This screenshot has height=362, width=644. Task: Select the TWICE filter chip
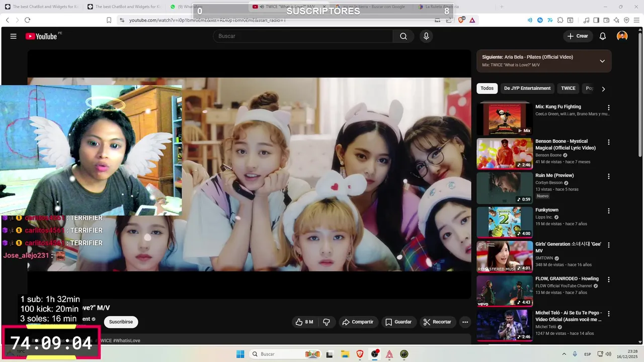pos(568,88)
